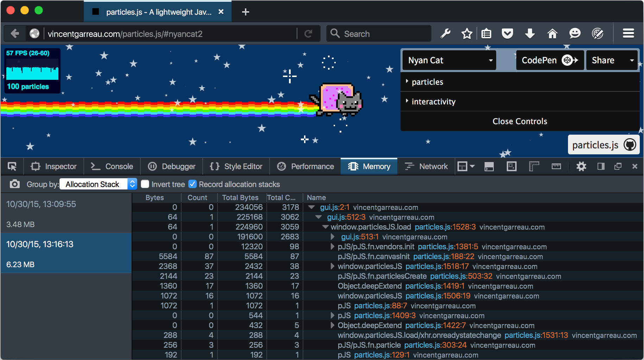Open the downloads arrow icon
Image resolution: width=644 pixels, height=360 pixels.
(x=530, y=34)
